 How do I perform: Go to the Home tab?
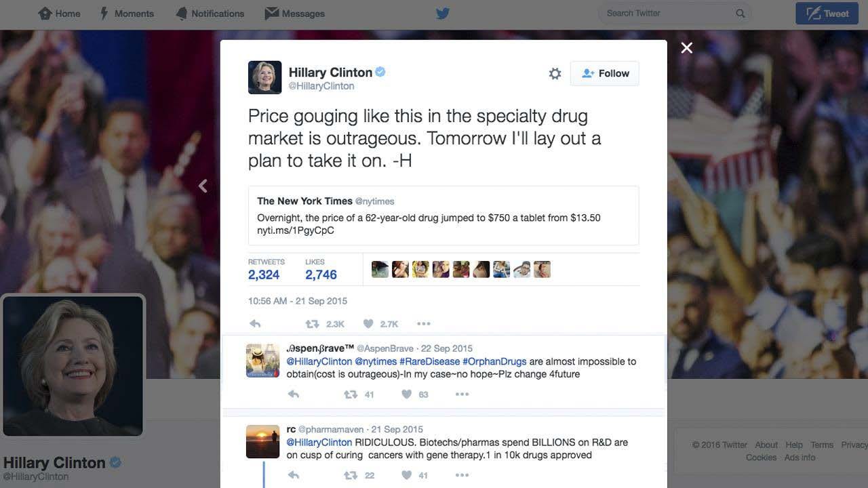point(60,13)
